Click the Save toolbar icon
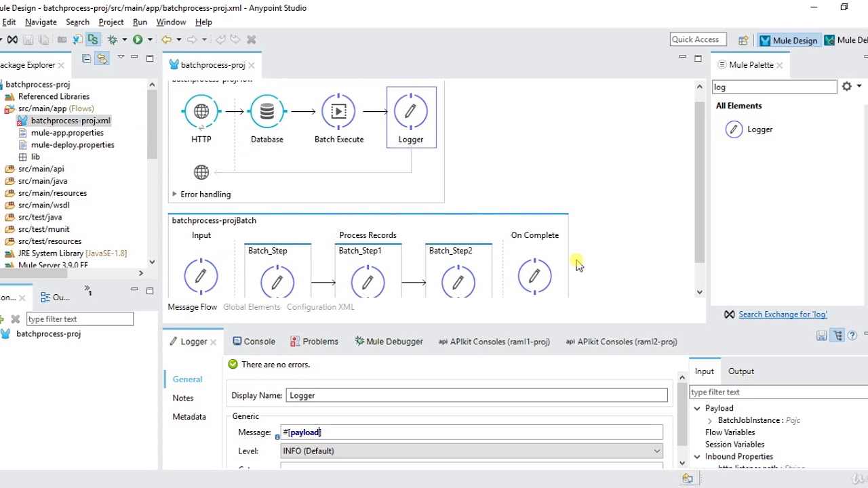This screenshot has width=868, height=488. tap(28, 39)
